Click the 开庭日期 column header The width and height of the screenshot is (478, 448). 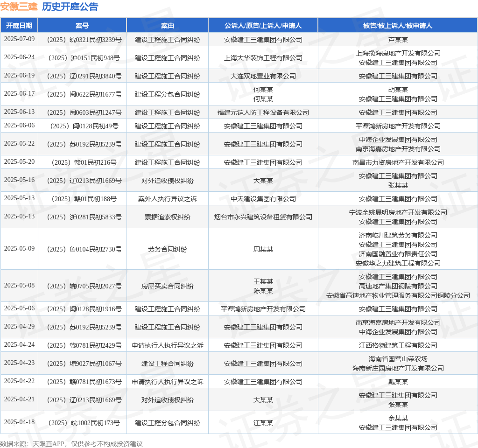(19, 26)
